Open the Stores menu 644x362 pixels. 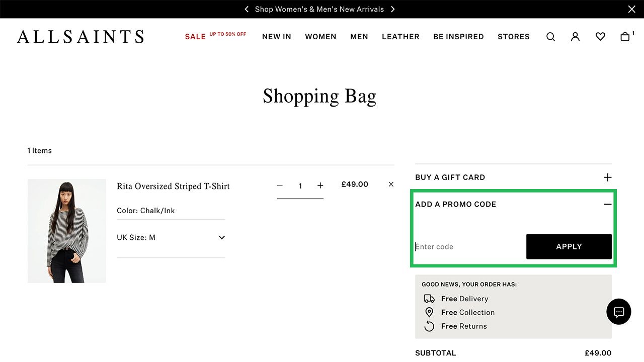point(514,37)
